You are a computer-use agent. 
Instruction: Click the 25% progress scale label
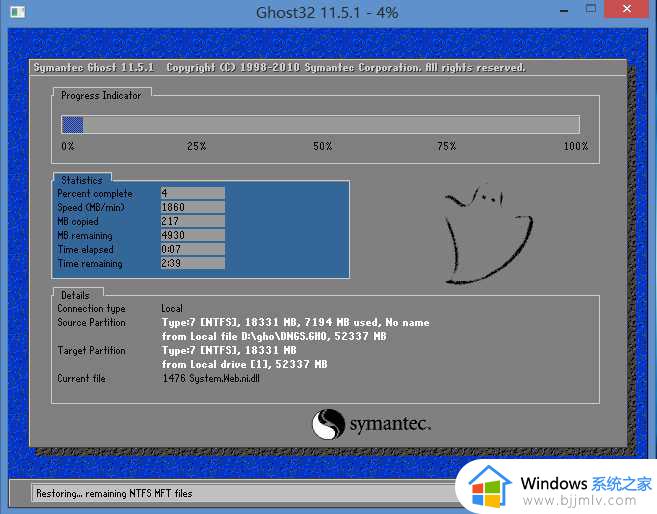click(197, 146)
